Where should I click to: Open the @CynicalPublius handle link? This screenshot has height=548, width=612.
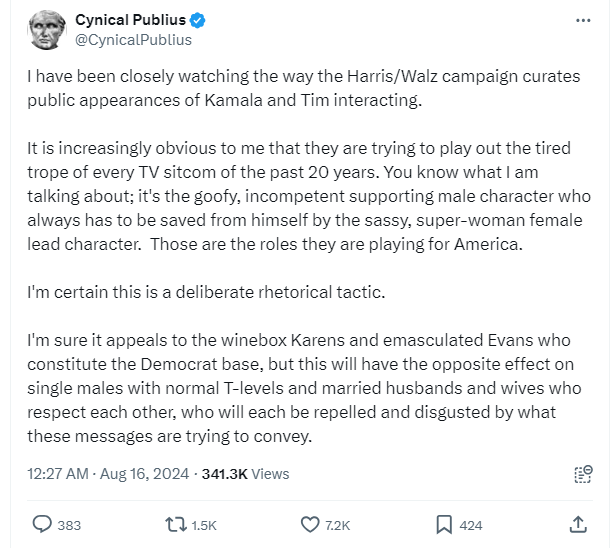(133, 40)
